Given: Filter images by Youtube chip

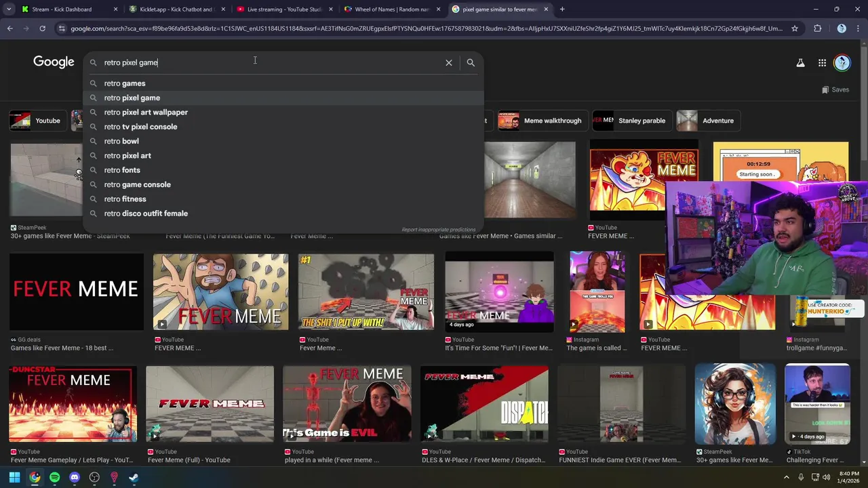Looking at the screenshot, I should click(39, 121).
